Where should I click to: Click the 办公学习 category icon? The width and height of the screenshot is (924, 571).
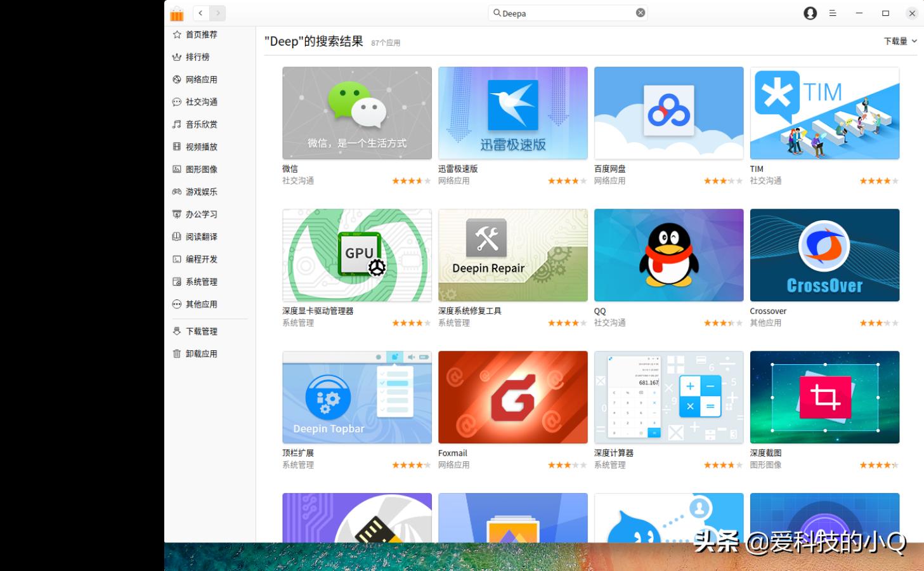click(177, 214)
